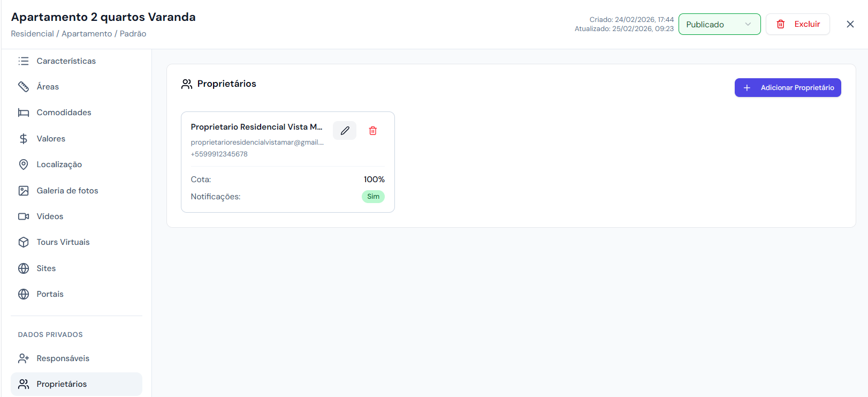Viewport: 868px width, 397px height.
Task: Select Proprietários in the sidebar
Action: coord(62,384)
